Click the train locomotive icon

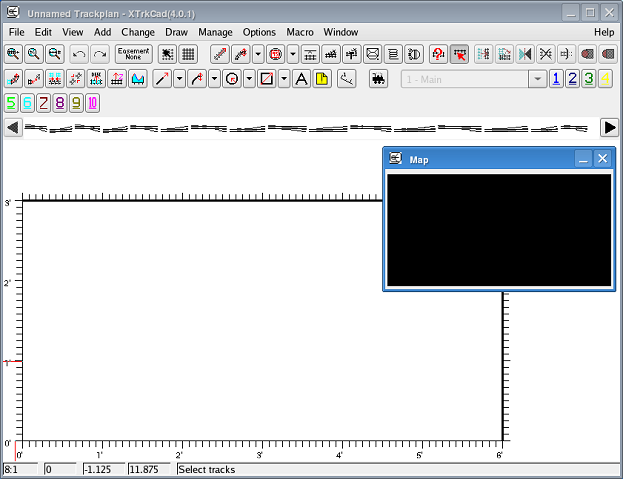[x=378, y=79]
